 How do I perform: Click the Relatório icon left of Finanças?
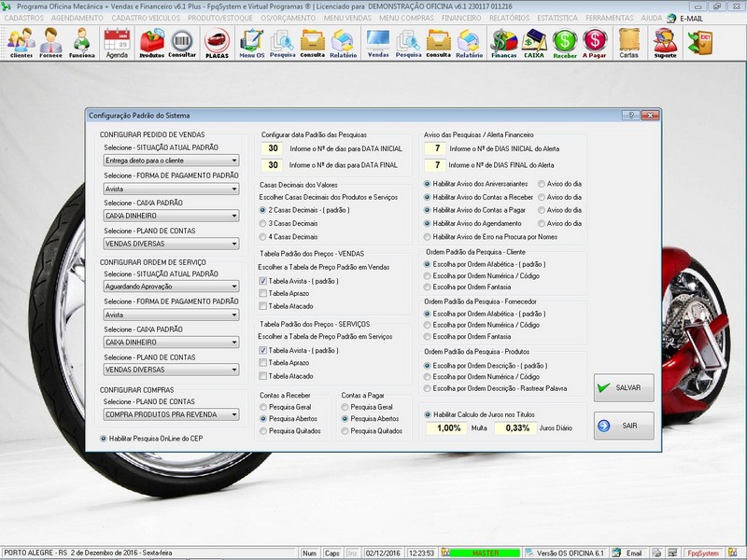[x=470, y=42]
